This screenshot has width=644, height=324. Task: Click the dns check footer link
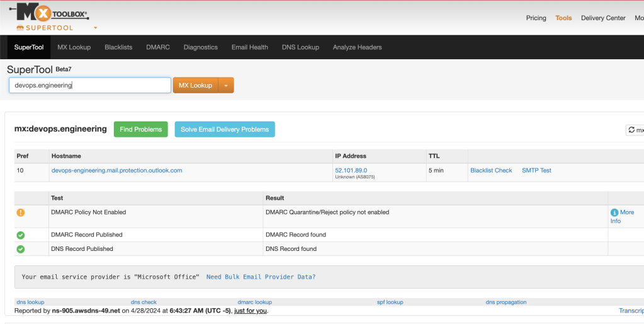pyautogui.click(x=144, y=302)
